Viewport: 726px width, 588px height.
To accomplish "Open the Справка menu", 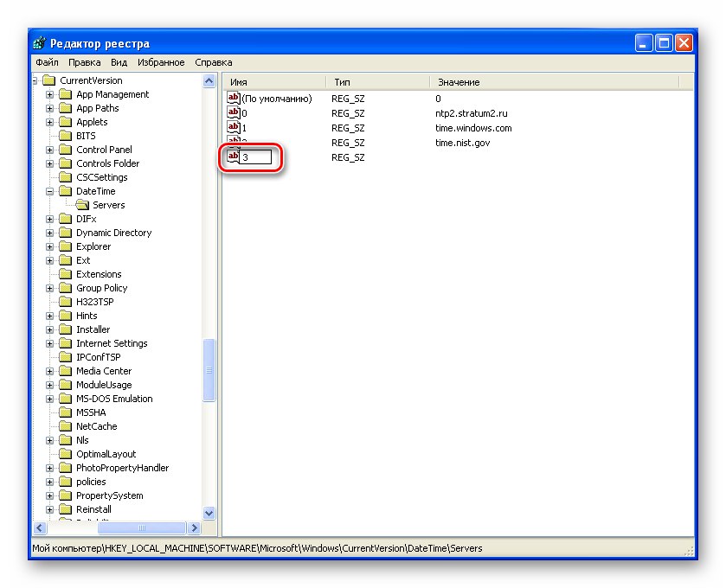I will (214, 62).
